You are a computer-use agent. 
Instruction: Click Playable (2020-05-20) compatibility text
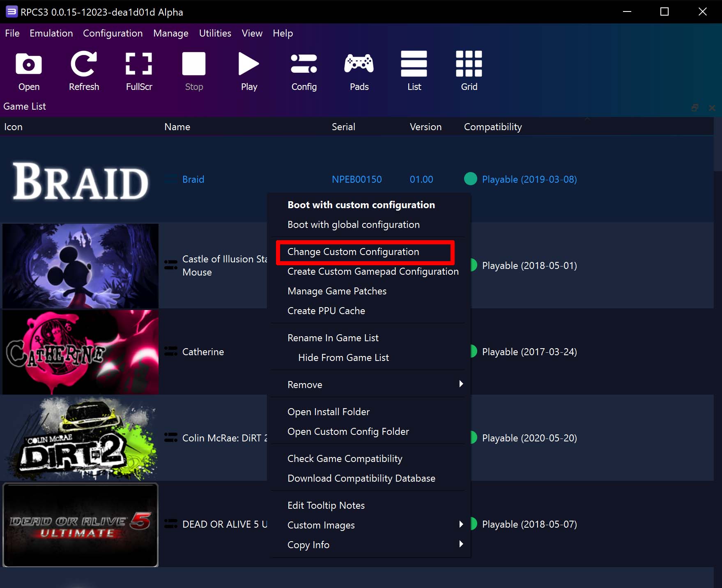[529, 438]
